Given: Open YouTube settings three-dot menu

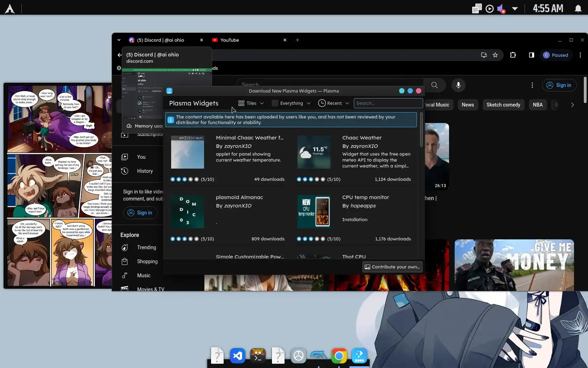Looking at the screenshot, I should pos(532,85).
